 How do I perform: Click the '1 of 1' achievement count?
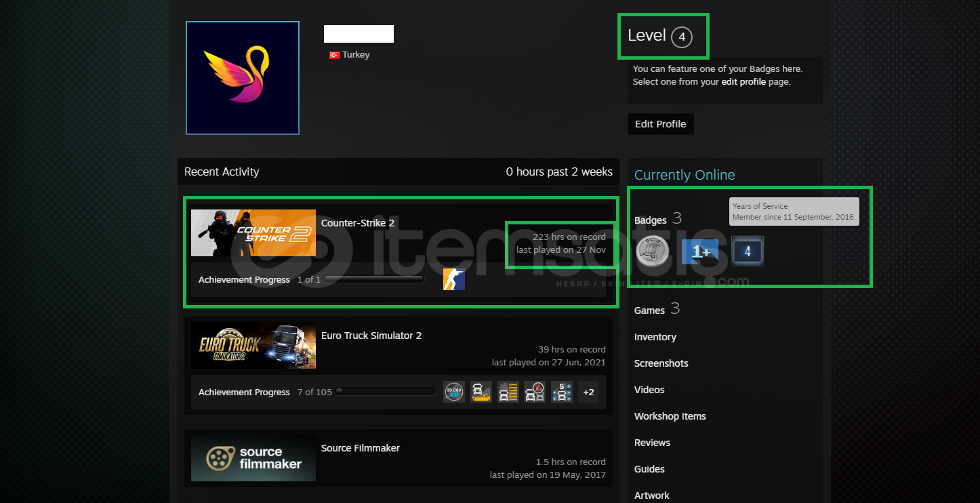(x=309, y=280)
